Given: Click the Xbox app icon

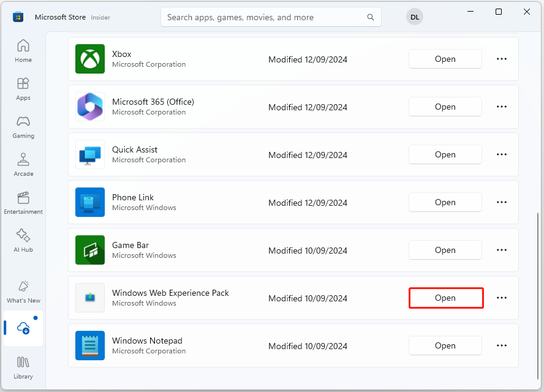Looking at the screenshot, I should 90,59.
